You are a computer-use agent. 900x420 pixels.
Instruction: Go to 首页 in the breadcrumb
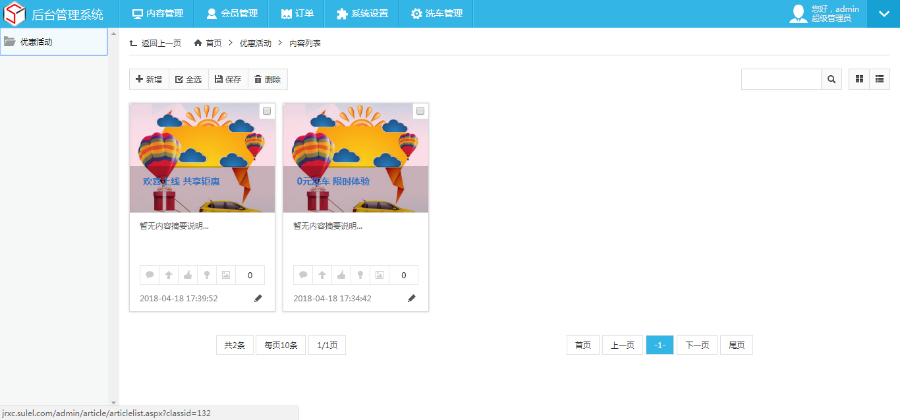tap(208, 43)
